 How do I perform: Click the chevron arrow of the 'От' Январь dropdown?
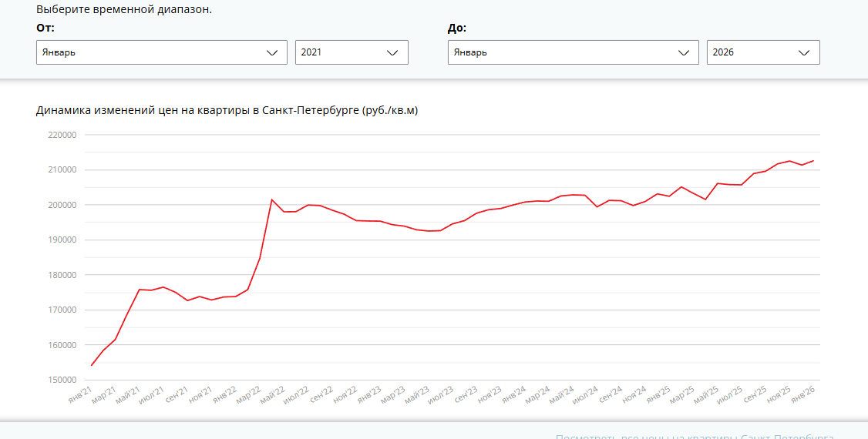272,53
